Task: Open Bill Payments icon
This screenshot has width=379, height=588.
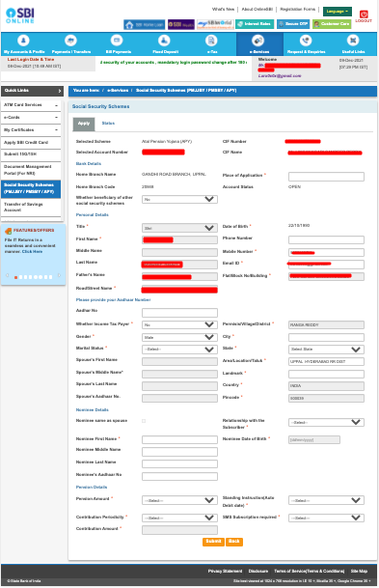Action: point(117,41)
